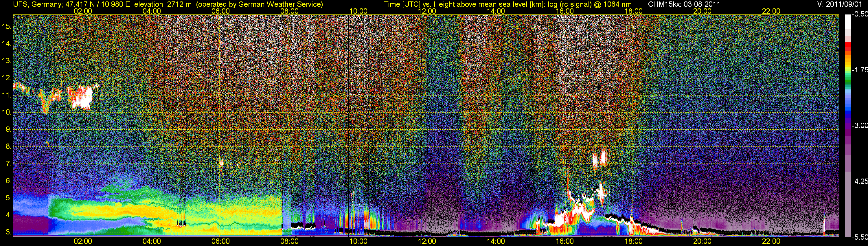The width and height of the screenshot is (868, 246).
Task: Click the '-3.00' colorbar scale value
Action: [860, 126]
